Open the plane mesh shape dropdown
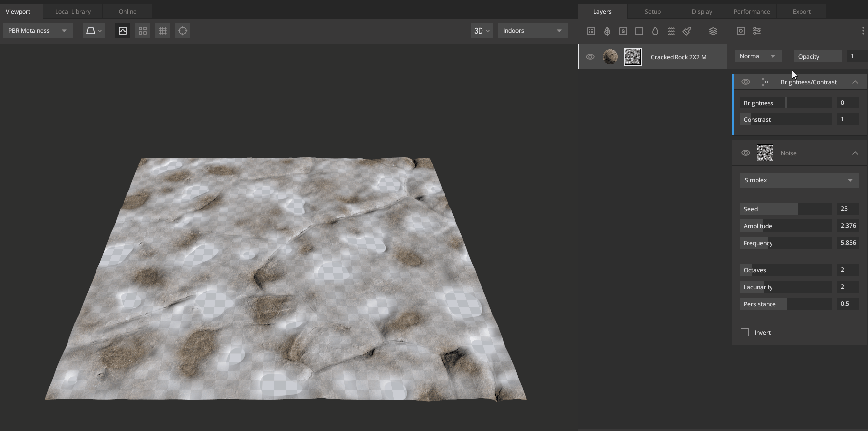This screenshot has height=431, width=868. pyautogui.click(x=94, y=31)
